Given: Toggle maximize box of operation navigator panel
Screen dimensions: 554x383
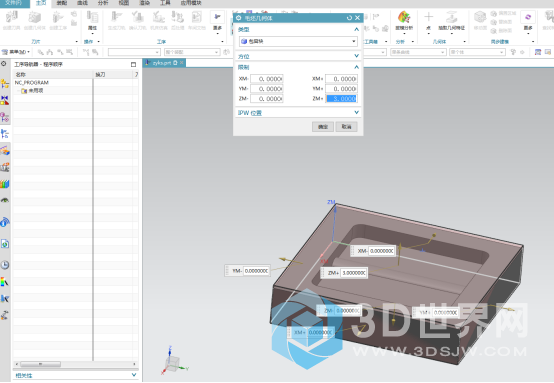Looking at the screenshot, I should tap(133, 64).
